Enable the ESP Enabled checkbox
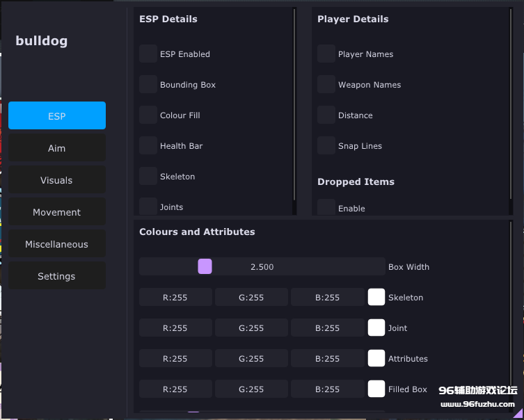Screen dimensions: 524x420 148,54
